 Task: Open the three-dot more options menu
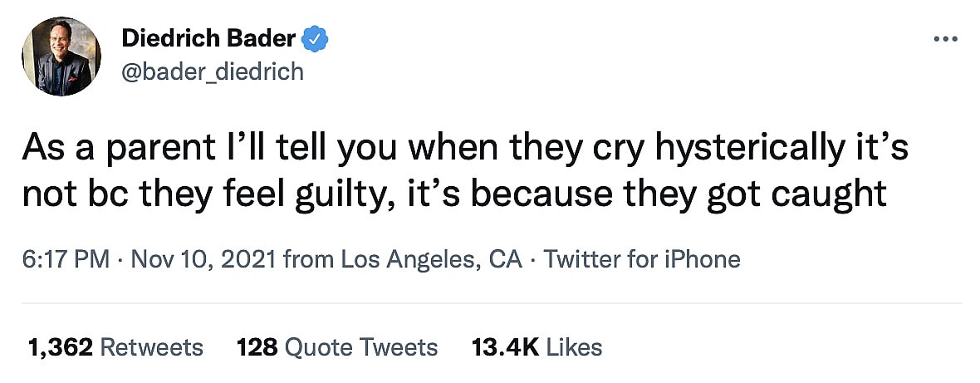[946, 38]
